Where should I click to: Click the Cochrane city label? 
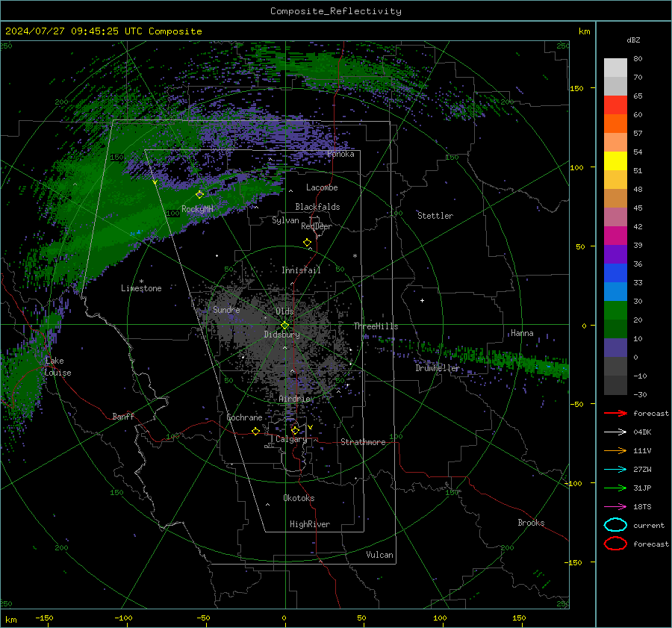(x=244, y=417)
